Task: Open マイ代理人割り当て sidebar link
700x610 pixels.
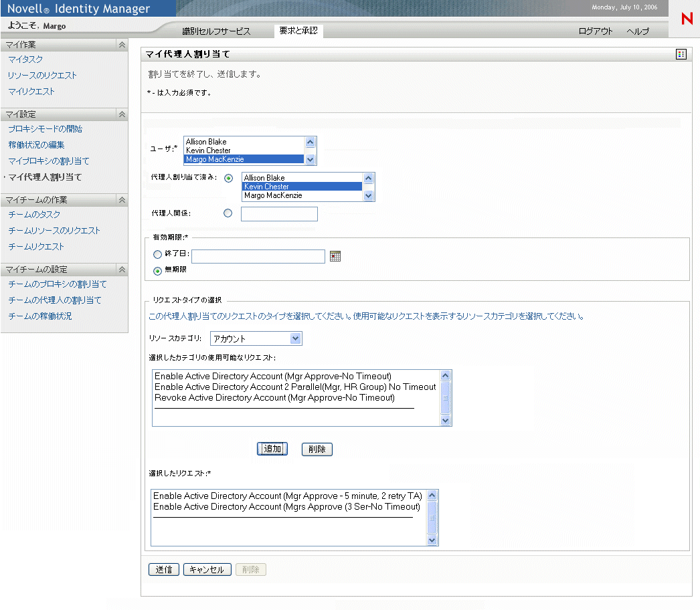Action: [45, 177]
